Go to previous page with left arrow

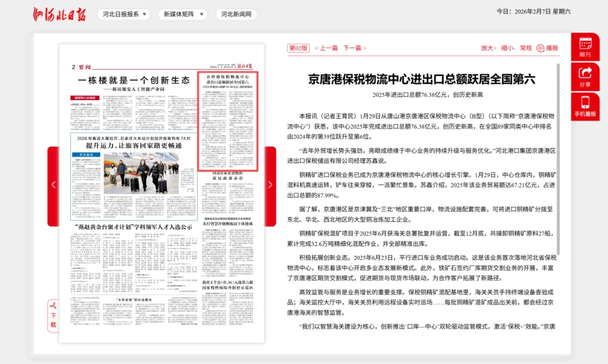[53, 185]
